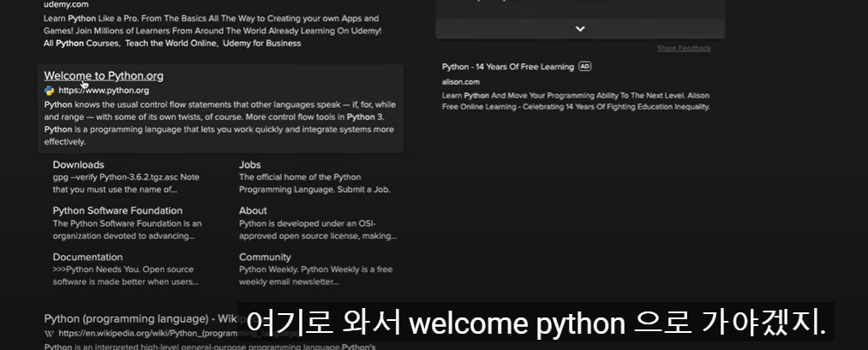Click the Python logo favicon beside python.org URL
The image size is (868, 350).
click(x=49, y=91)
